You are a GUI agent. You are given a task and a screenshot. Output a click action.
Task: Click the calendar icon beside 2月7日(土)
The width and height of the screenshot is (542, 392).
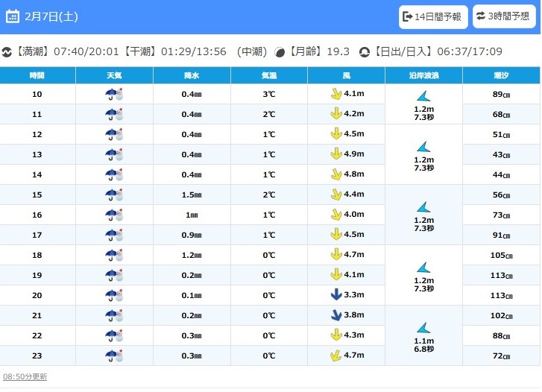(x=13, y=16)
